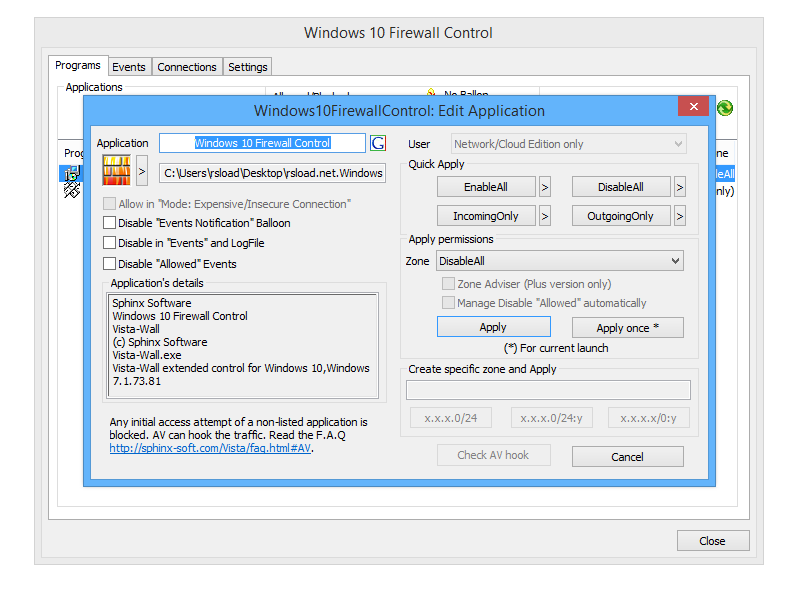Click the green refresh icon behind dialog
The height and width of the screenshot is (604, 796).
(x=725, y=108)
